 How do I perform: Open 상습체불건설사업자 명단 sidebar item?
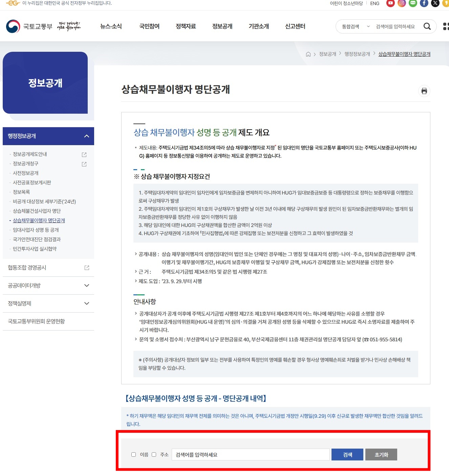click(37, 211)
